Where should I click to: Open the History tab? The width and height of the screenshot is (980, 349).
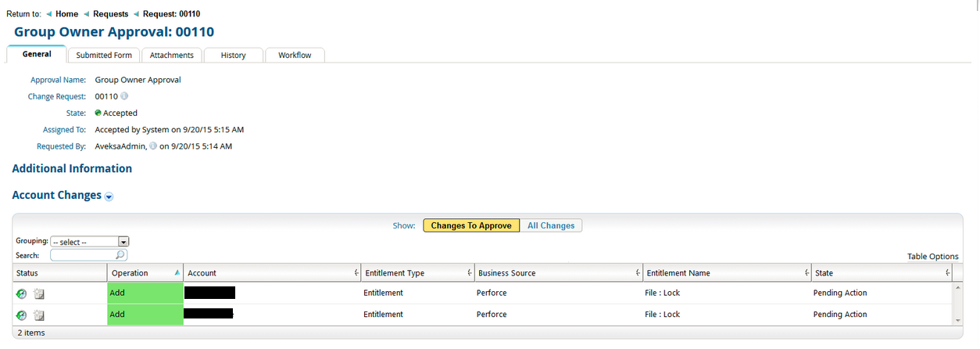233,56
